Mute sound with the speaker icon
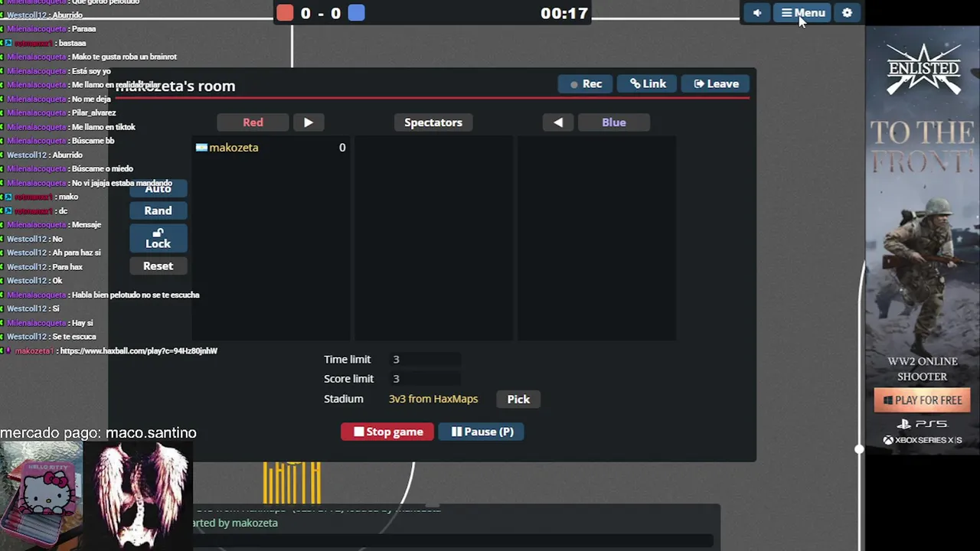This screenshot has width=980, height=551. tap(756, 13)
